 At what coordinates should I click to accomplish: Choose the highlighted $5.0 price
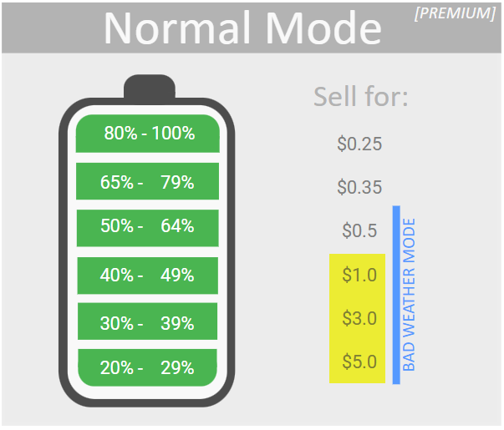click(359, 362)
